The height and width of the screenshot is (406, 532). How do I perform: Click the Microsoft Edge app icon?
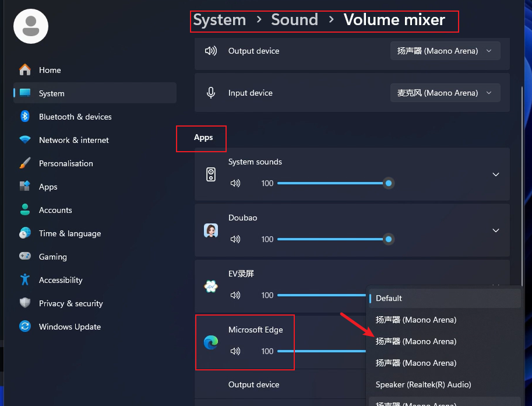211,342
